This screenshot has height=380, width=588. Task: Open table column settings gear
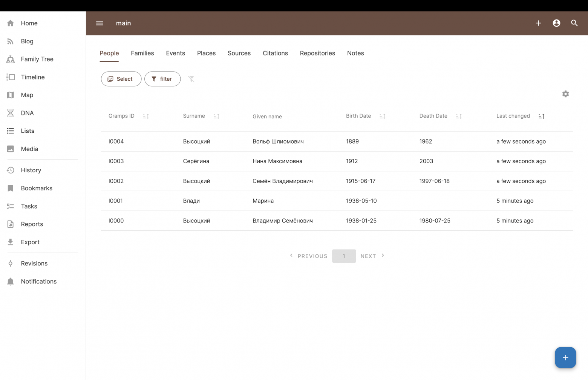pos(565,94)
